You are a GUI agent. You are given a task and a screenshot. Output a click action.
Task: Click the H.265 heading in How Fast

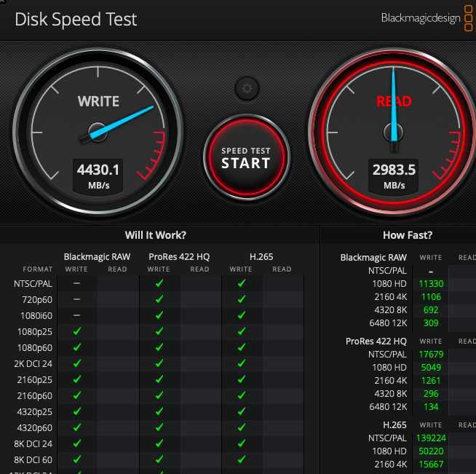click(394, 424)
